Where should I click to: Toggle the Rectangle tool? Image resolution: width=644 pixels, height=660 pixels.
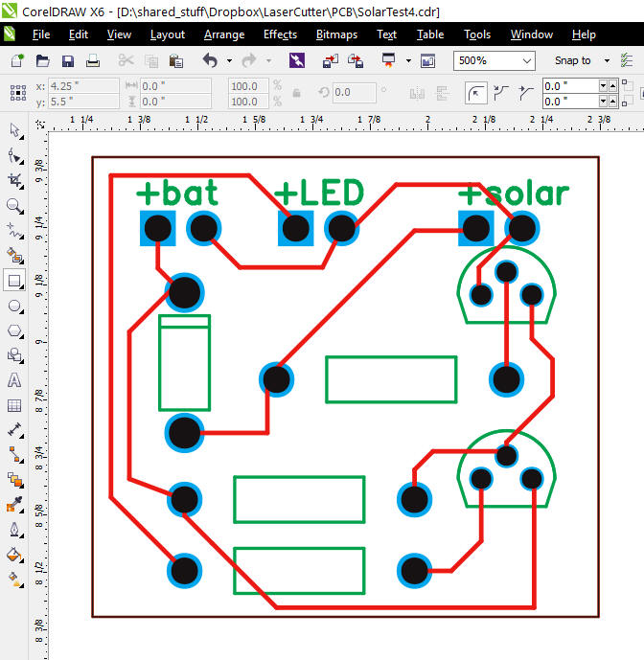tap(14, 281)
